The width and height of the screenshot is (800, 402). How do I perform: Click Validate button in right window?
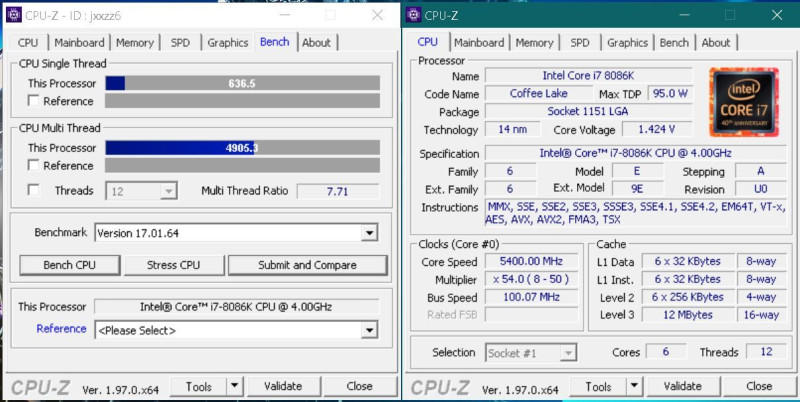tap(683, 387)
